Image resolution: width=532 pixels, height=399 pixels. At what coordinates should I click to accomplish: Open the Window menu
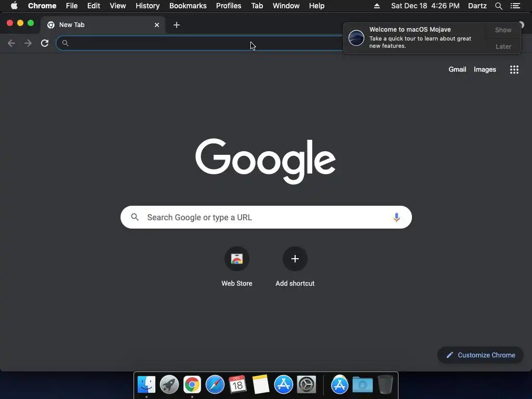tap(286, 6)
